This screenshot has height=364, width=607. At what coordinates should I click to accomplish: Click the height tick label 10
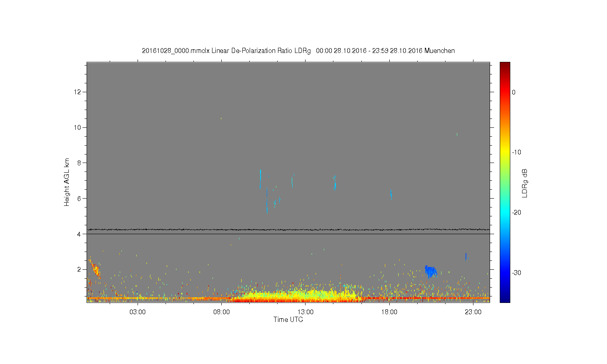tap(78, 127)
